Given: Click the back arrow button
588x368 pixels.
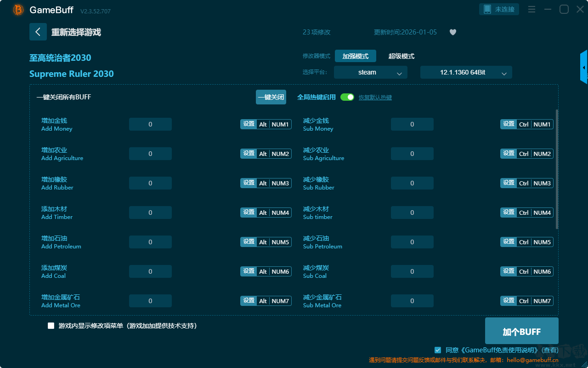Looking at the screenshot, I should point(38,32).
